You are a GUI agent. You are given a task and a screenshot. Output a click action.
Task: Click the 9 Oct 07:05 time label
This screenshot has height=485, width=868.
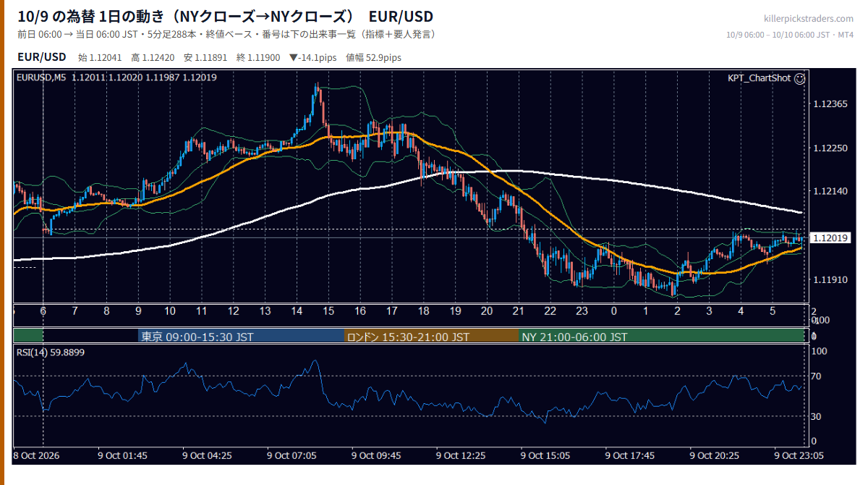(x=292, y=456)
